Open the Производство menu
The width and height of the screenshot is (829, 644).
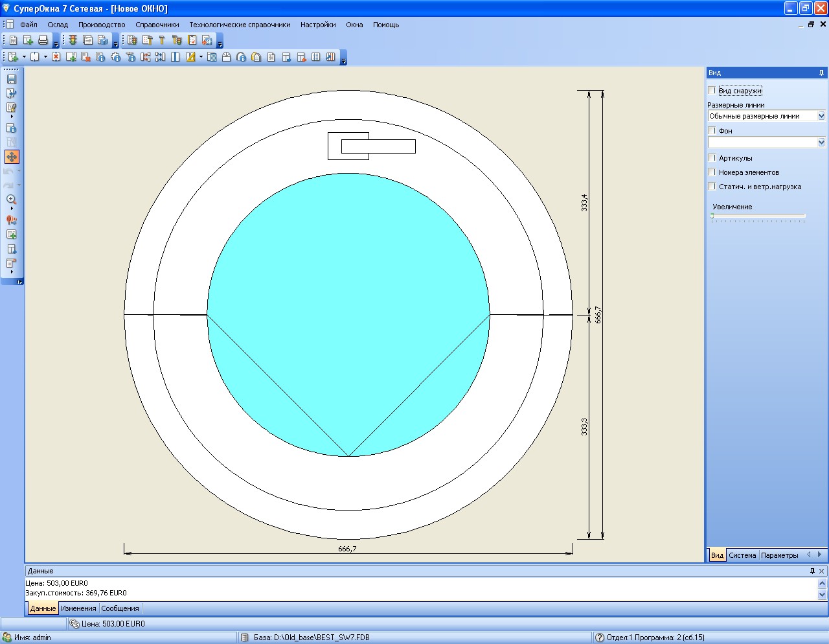pos(102,25)
